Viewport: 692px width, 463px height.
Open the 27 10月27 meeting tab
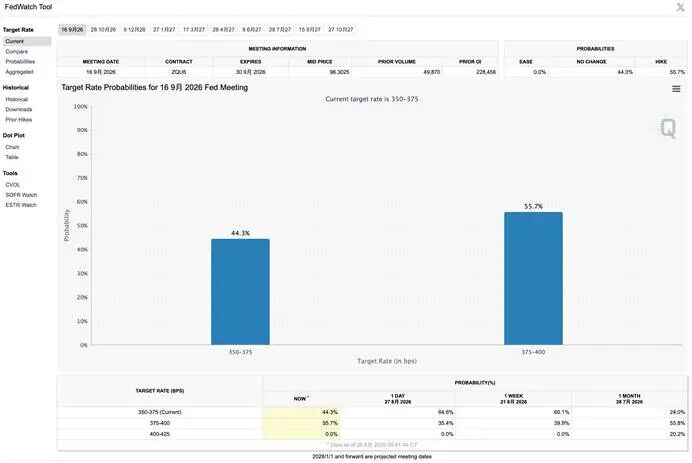click(341, 30)
